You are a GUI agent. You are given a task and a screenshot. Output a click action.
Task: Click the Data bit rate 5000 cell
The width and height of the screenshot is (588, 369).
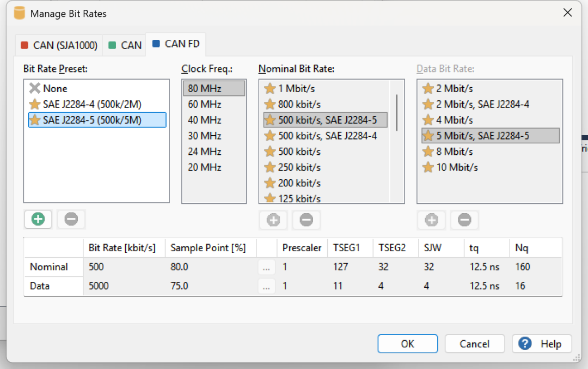[124, 286]
